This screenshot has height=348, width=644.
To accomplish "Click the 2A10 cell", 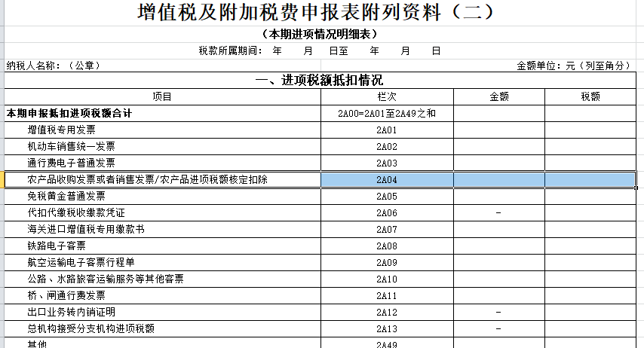I will (387, 279).
